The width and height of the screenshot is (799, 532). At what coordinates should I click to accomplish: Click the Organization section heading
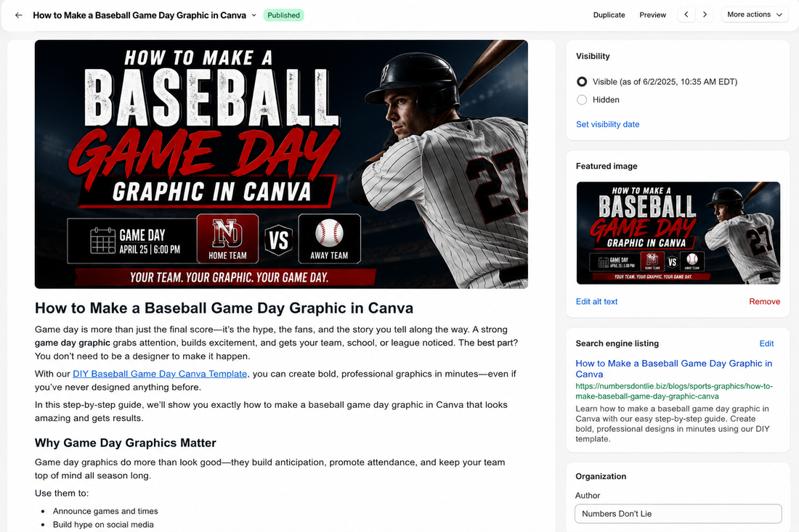pos(601,477)
